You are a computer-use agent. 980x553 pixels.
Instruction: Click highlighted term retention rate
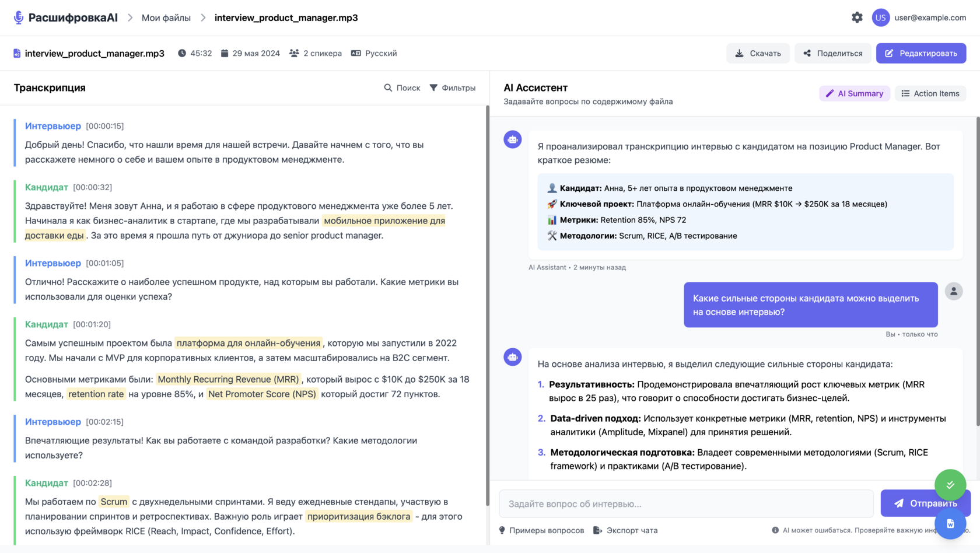(x=96, y=394)
